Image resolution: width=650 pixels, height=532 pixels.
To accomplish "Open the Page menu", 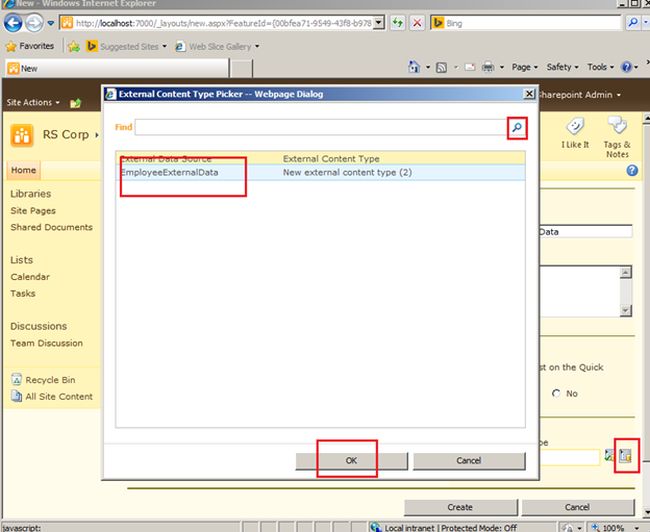I will 524,67.
